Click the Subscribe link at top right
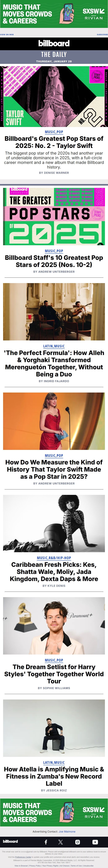This screenshot has height=868, width=108. click(102, 34)
